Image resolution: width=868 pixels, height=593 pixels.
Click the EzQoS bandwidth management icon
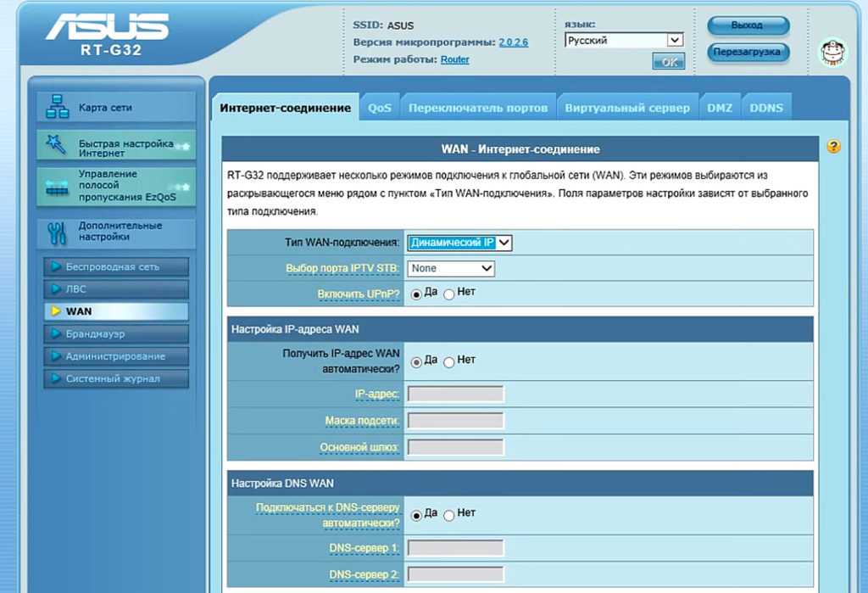(x=57, y=186)
